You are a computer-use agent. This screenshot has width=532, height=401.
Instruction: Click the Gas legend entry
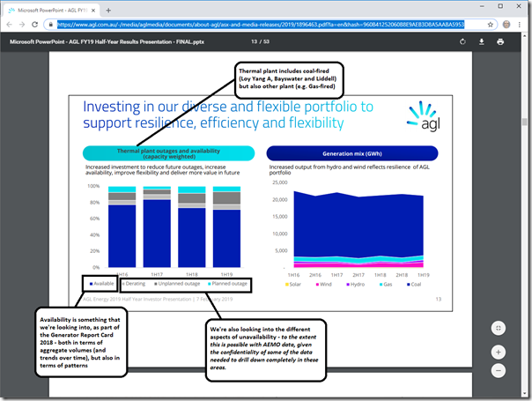pyautogui.click(x=386, y=284)
